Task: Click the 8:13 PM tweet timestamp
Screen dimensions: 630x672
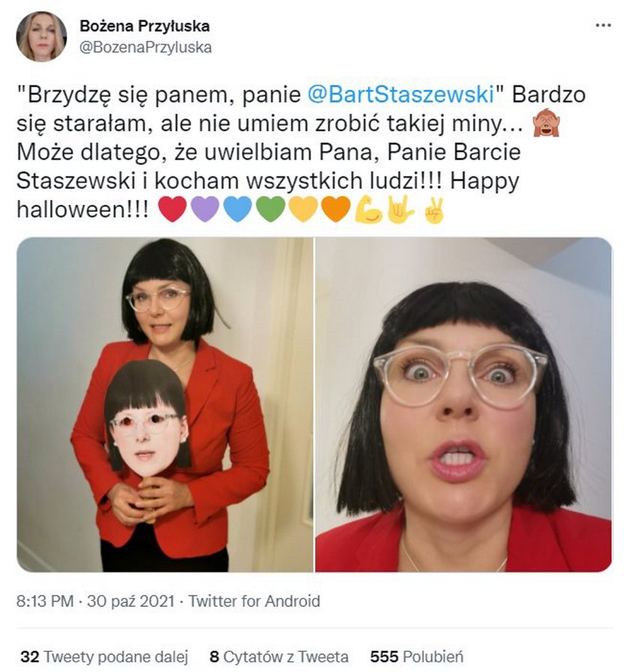Action: [x=45, y=601]
